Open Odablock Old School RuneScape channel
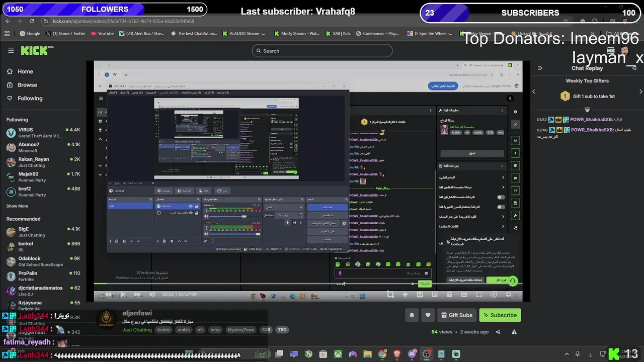 [44, 261]
